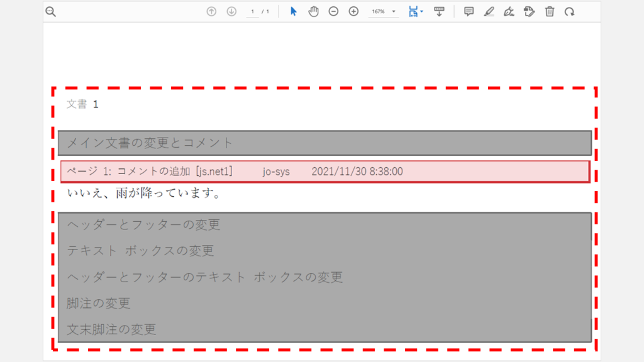This screenshot has width=644, height=362.
Task: Click the comment text 'いいえ、雨が降っています。'
Action: (x=145, y=192)
